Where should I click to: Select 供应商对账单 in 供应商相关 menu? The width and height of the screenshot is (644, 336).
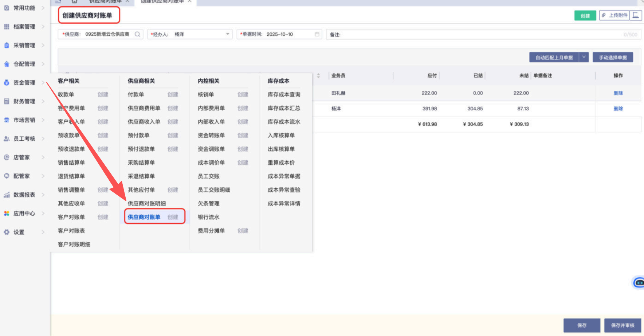click(x=144, y=217)
